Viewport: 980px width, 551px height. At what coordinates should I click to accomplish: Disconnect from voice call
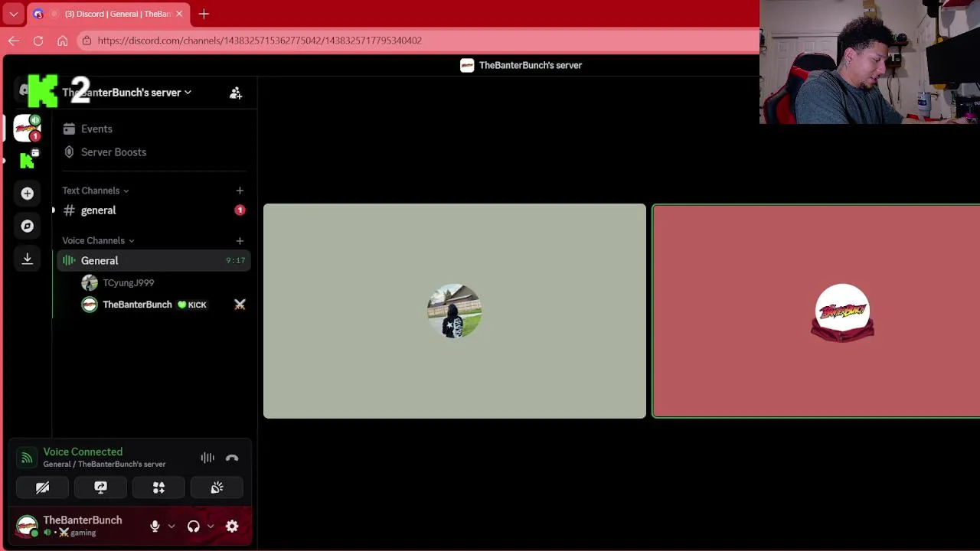[x=232, y=458]
